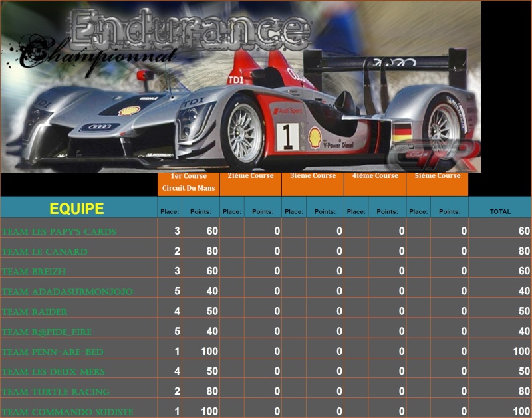Image resolution: width=532 pixels, height=418 pixels.
Task: Select the '4ième Course' header cell
Action: [x=375, y=184]
